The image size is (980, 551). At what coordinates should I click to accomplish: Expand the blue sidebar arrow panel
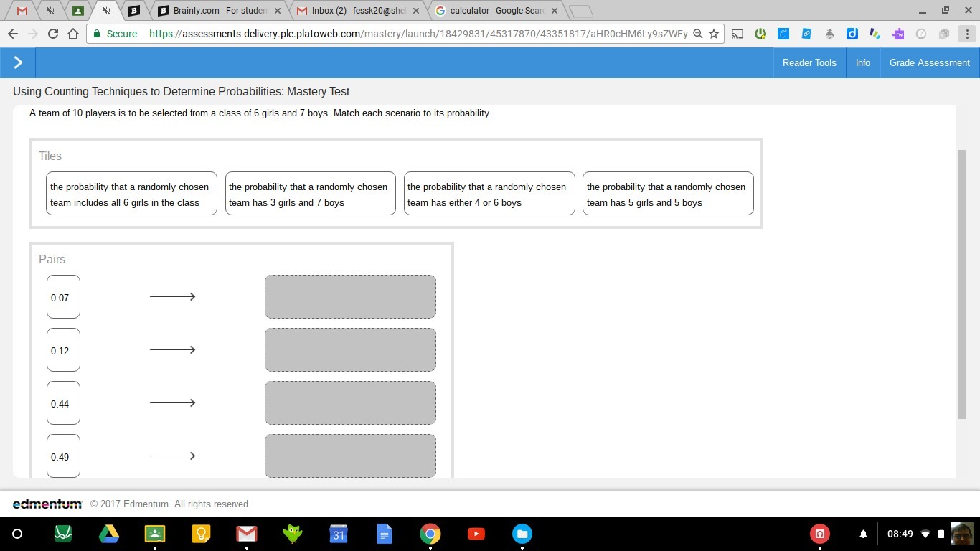(18, 62)
